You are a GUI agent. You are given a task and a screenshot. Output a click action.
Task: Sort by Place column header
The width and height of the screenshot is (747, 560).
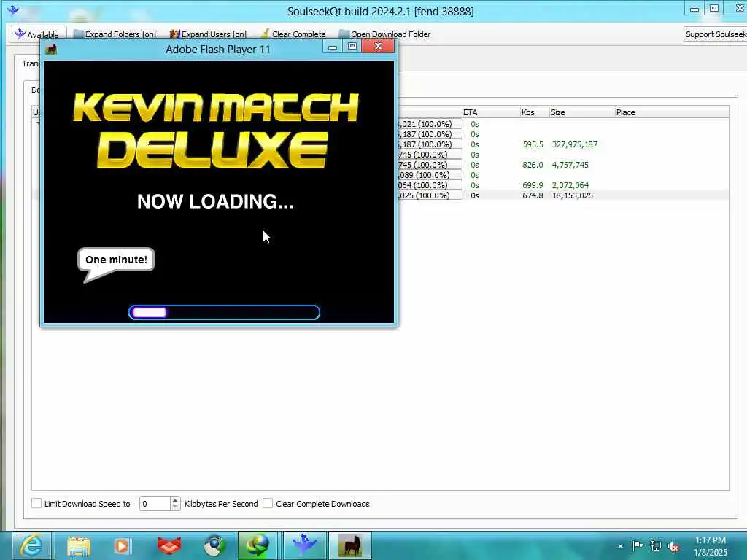click(x=672, y=112)
